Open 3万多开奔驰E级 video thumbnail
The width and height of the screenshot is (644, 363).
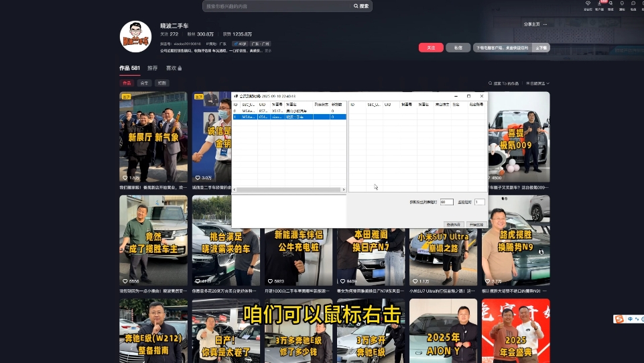[x=371, y=331]
